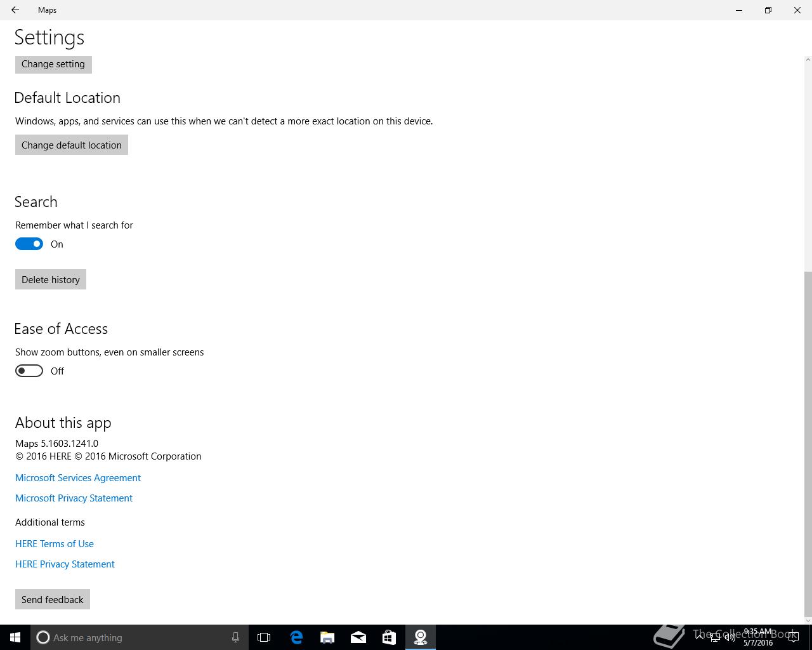
Task: Click the Cortana search box
Action: (138, 637)
